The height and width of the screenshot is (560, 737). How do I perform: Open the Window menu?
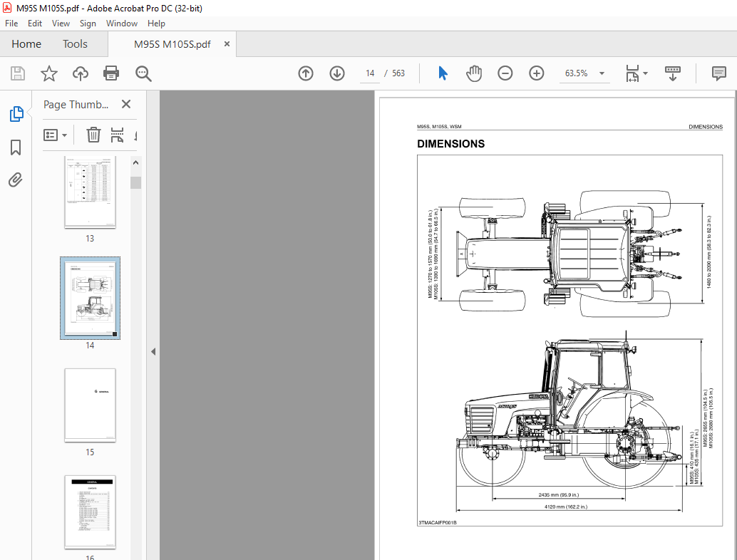point(122,24)
